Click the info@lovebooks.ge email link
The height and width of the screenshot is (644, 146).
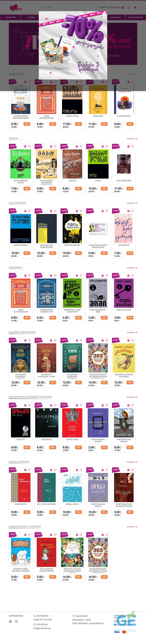[42, 628]
